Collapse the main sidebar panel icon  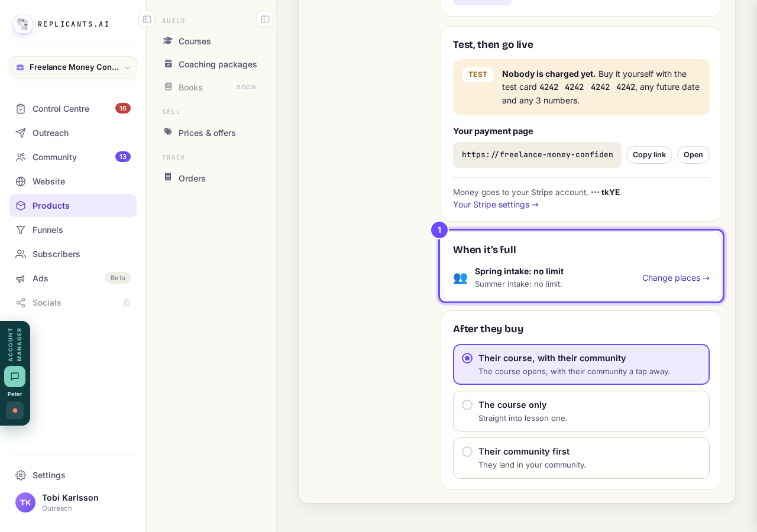[147, 19]
